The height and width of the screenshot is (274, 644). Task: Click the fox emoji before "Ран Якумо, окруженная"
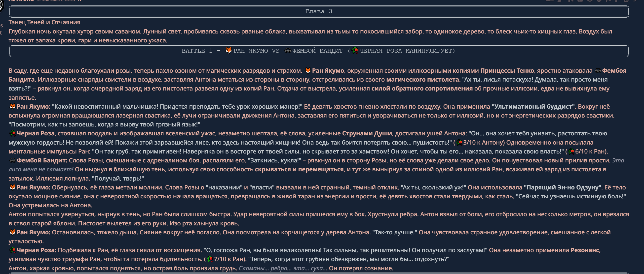click(x=308, y=71)
